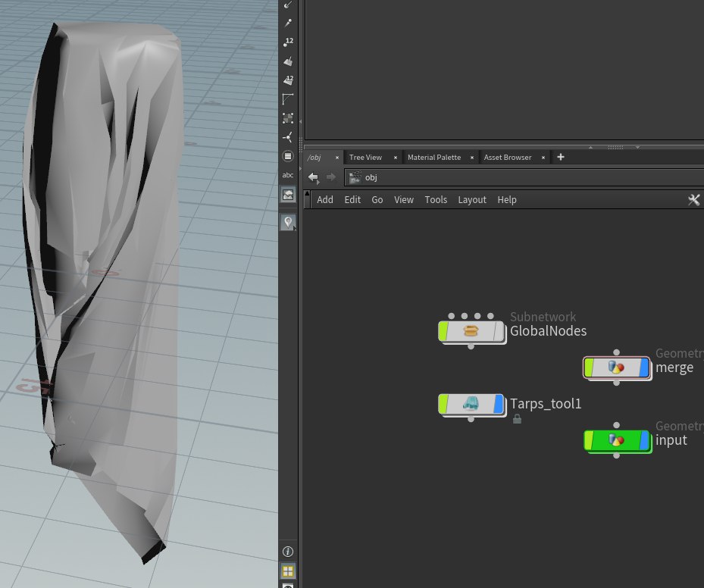Click the 'abc' viewport display option
The image size is (704, 588).
288,175
